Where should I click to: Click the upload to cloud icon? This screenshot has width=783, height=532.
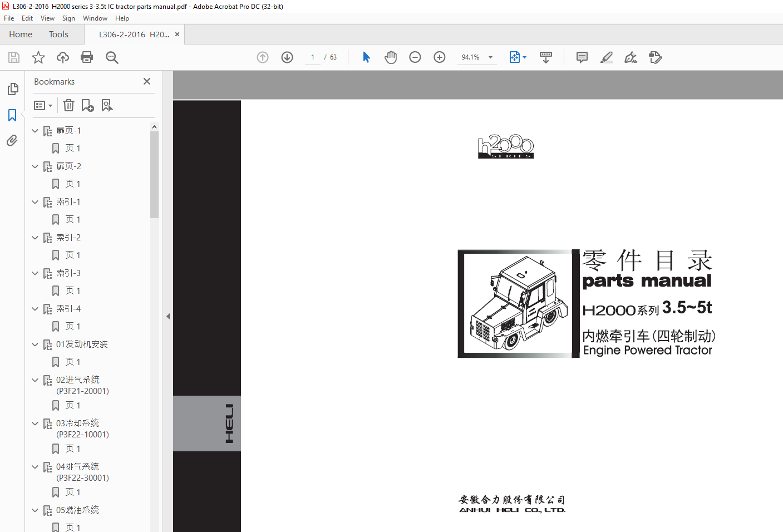(x=63, y=57)
